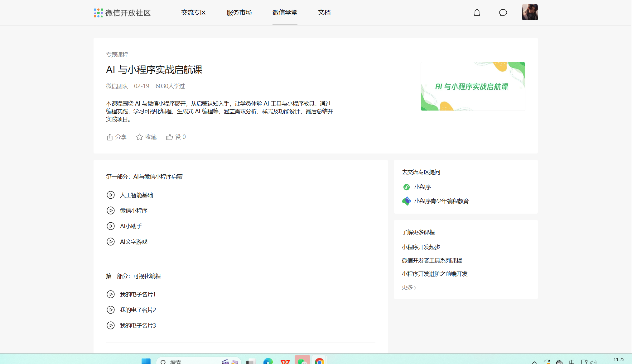Open the 交流专区 tab
Screen dimensions: 632x364
point(194,12)
